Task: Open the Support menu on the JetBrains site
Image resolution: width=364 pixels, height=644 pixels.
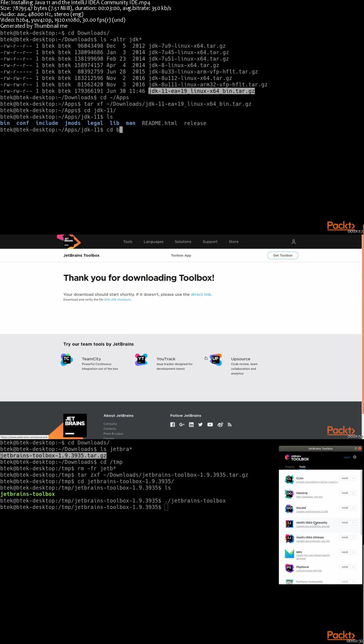Action: point(210,242)
